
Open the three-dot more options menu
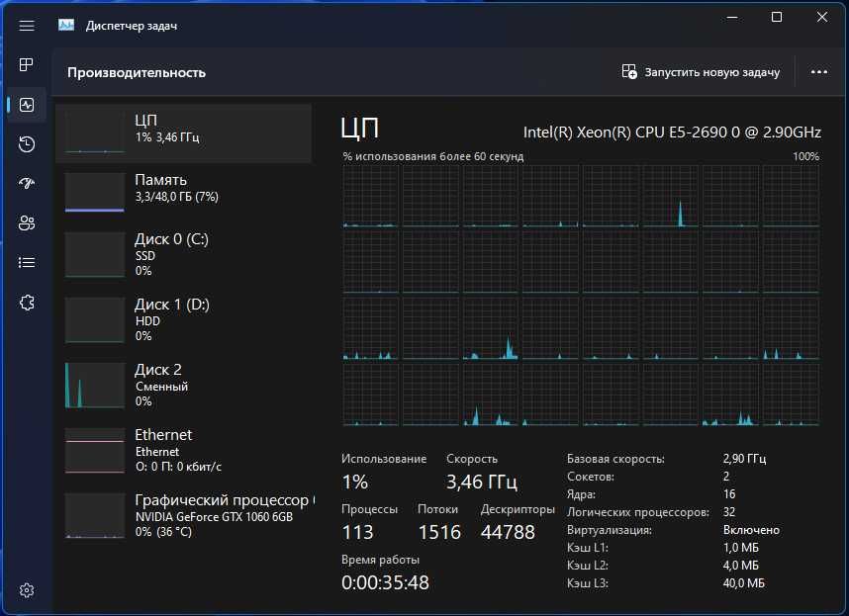tap(818, 72)
